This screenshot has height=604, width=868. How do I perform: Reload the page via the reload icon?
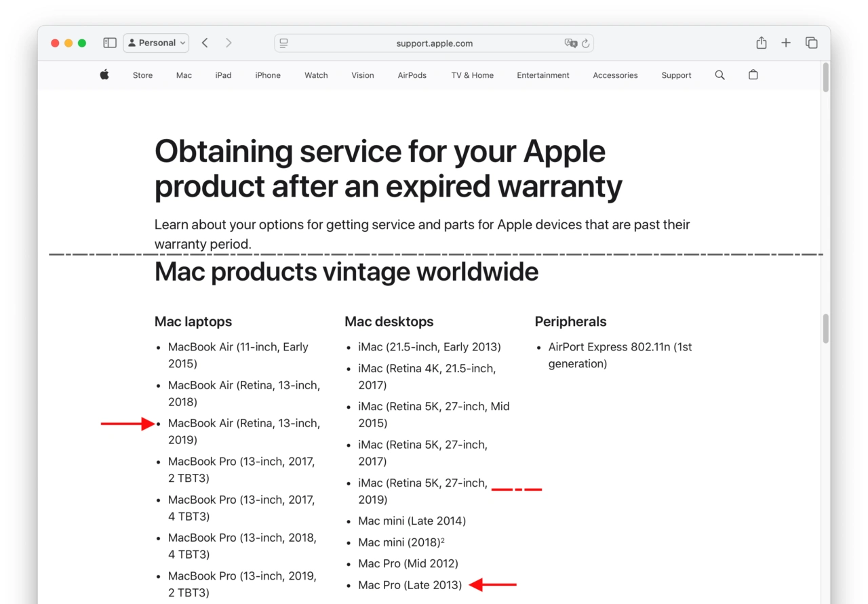[586, 43]
